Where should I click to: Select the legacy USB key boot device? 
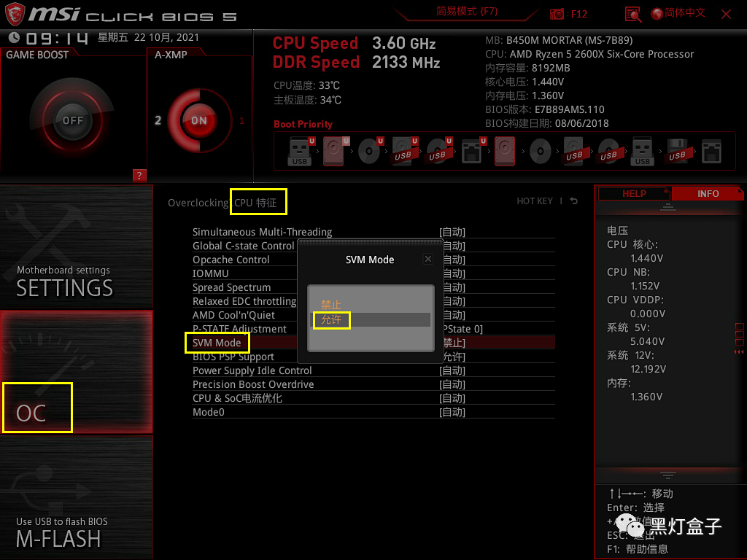pyautogui.click(x=642, y=151)
